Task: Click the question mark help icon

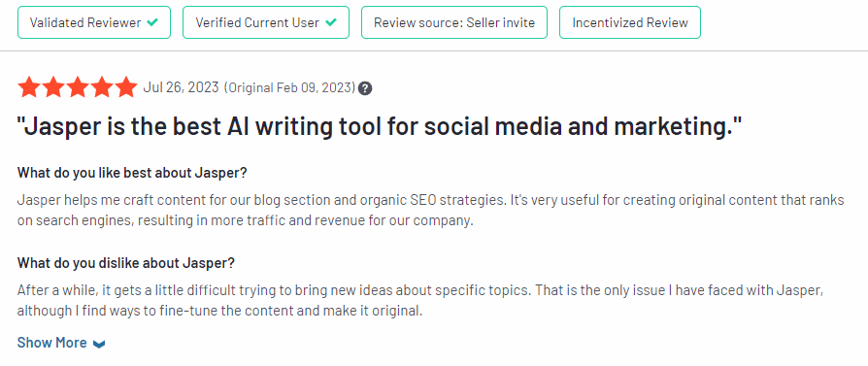Action: pyautogui.click(x=365, y=88)
